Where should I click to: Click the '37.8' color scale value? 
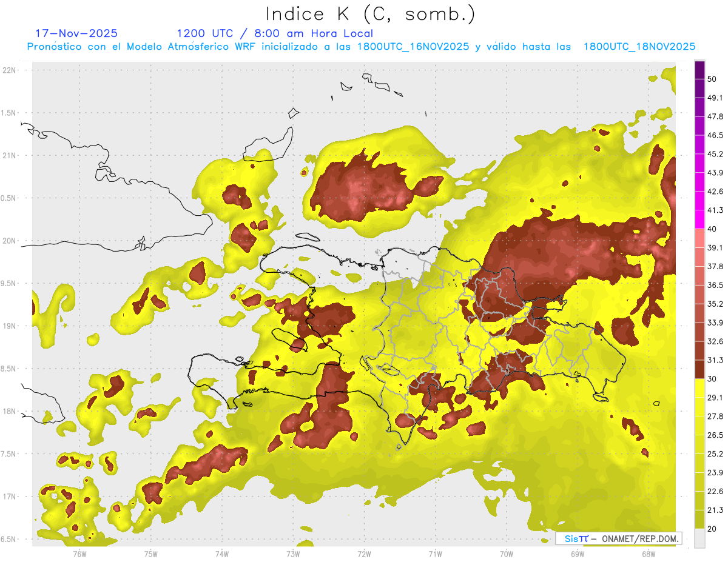(x=715, y=266)
